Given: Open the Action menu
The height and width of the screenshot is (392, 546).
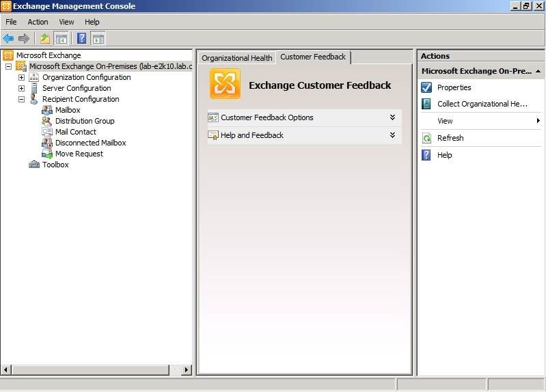Looking at the screenshot, I should 38,22.
